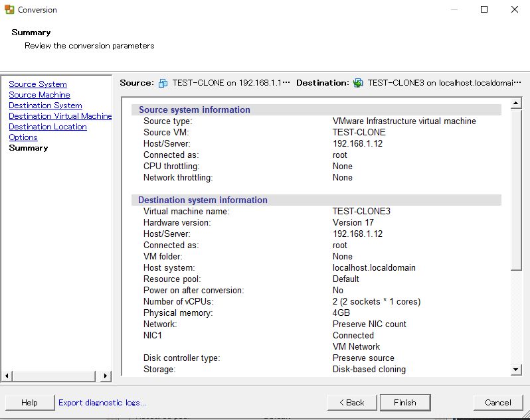The height and width of the screenshot is (420, 530).
Task: Jump to Destination Virtual Machine step
Action: 60,116
